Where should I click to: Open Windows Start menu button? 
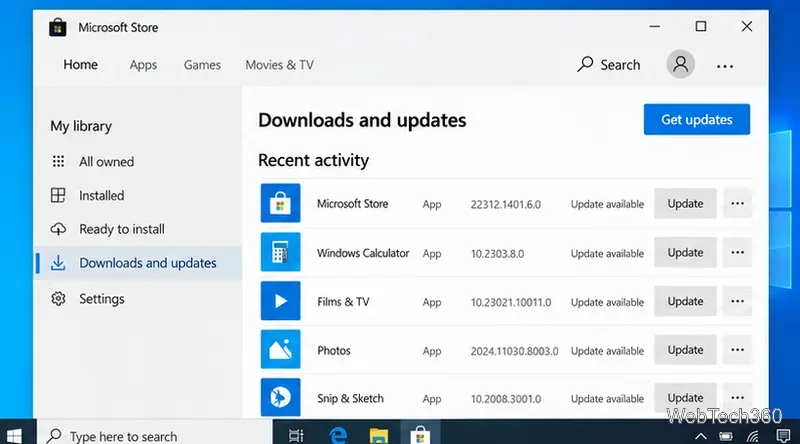[14, 435]
